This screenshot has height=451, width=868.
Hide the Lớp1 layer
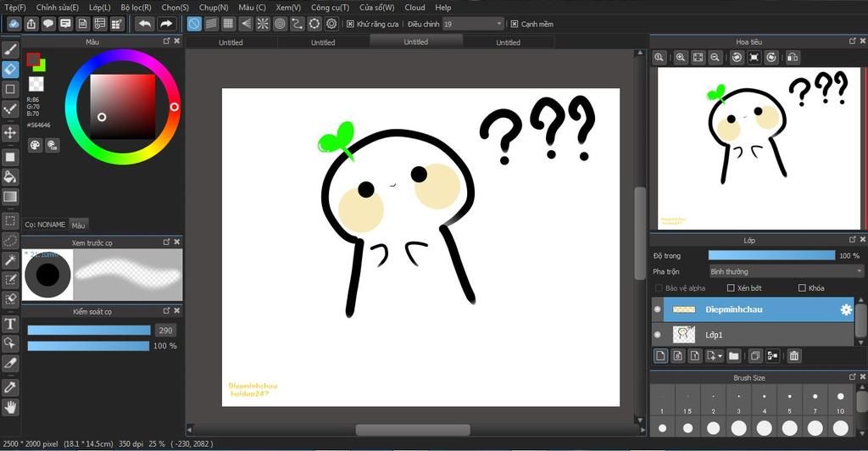pyautogui.click(x=657, y=334)
